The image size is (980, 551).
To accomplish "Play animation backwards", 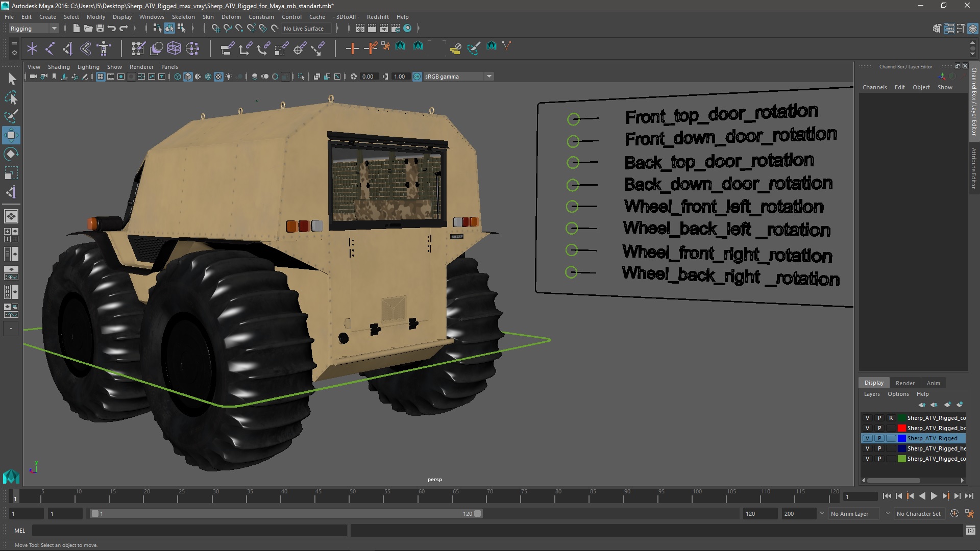I will 922,496.
